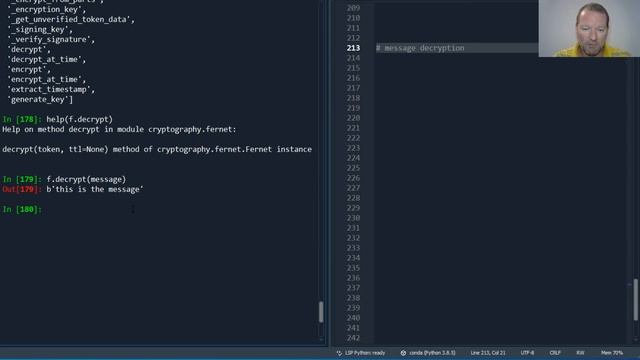Viewport: 640px width, 360px height.
Task: Click 'conda (Python 3.8.3)' in status bar
Action: [x=432, y=353]
